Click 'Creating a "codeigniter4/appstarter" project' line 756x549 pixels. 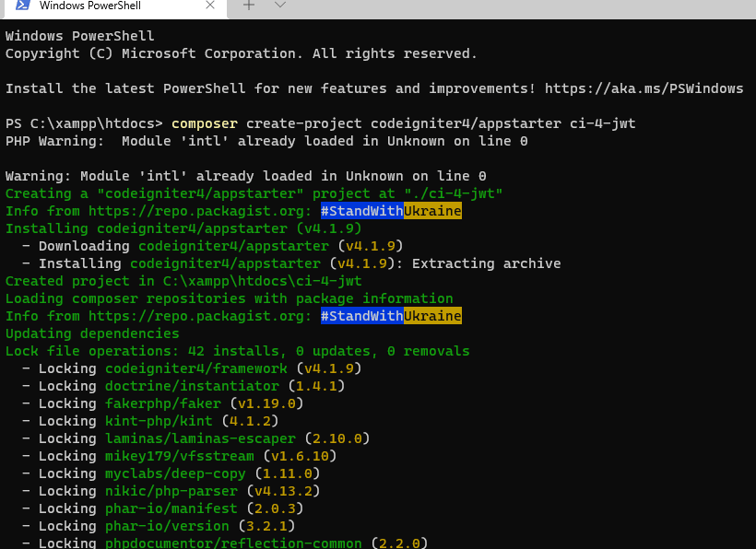coord(254,193)
